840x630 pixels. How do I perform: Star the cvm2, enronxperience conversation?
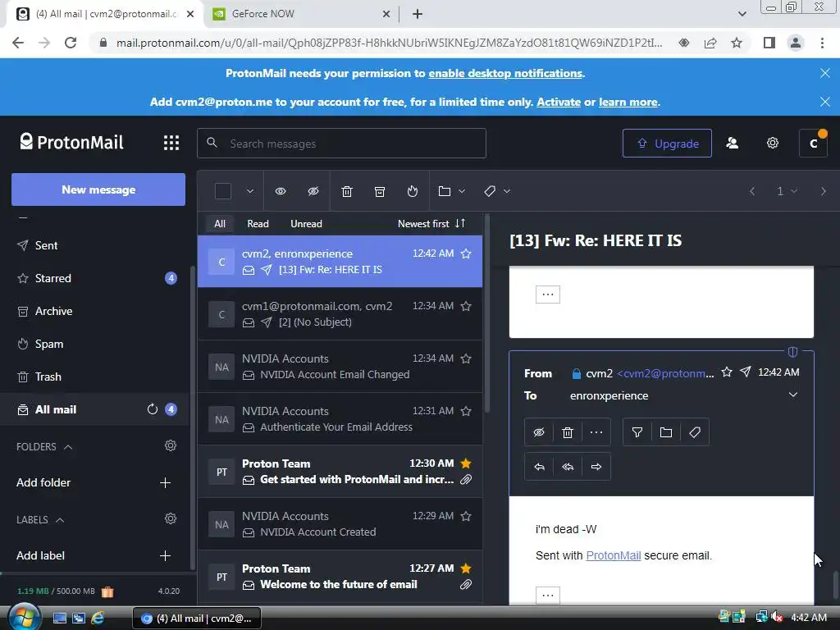466,253
